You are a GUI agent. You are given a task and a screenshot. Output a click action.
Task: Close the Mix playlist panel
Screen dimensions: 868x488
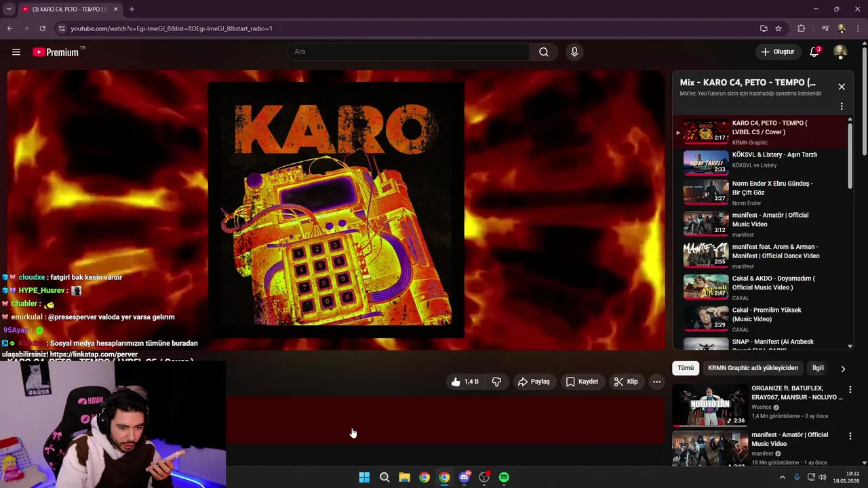pyautogui.click(x=842, y=87)
